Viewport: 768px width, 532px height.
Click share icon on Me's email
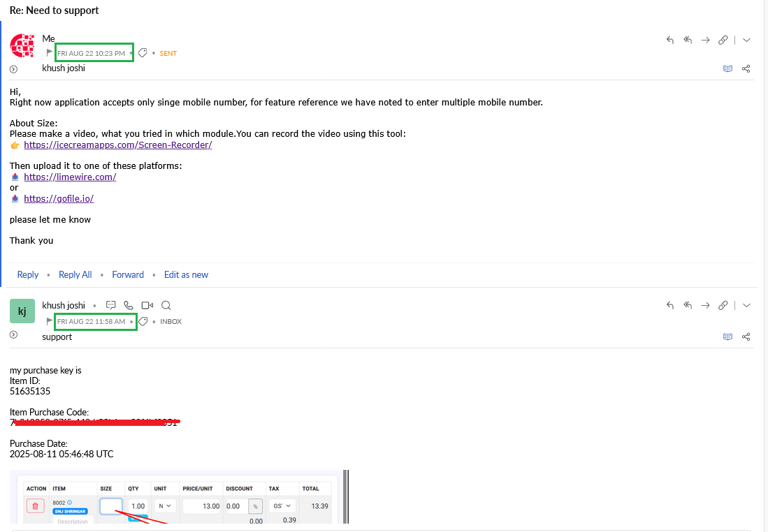click(x=746, y=68)
